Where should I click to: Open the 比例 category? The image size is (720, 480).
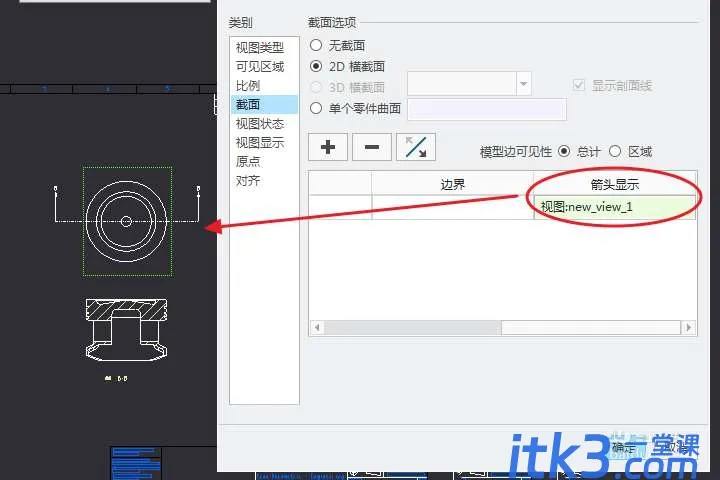pyautogui.click(x=248, y=85)
